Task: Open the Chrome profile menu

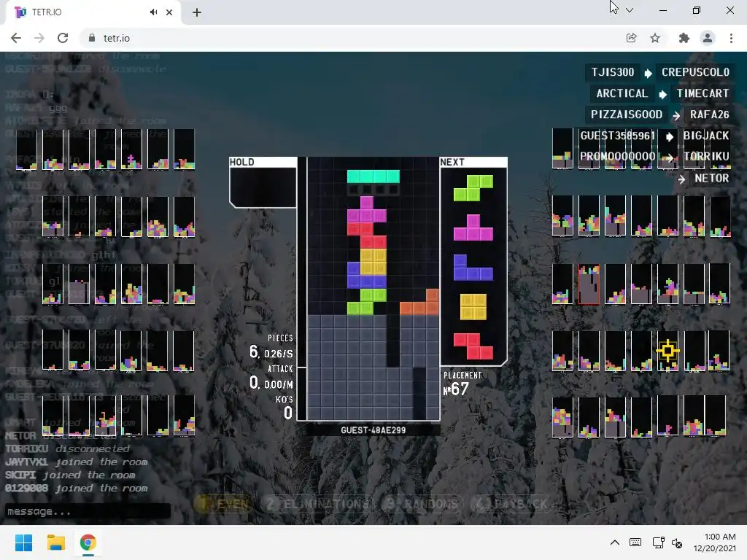Action: [708, 38]
